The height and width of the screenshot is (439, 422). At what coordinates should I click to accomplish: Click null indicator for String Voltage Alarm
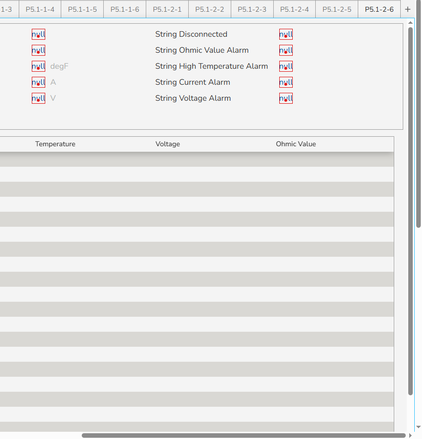[x=286, y=98]
